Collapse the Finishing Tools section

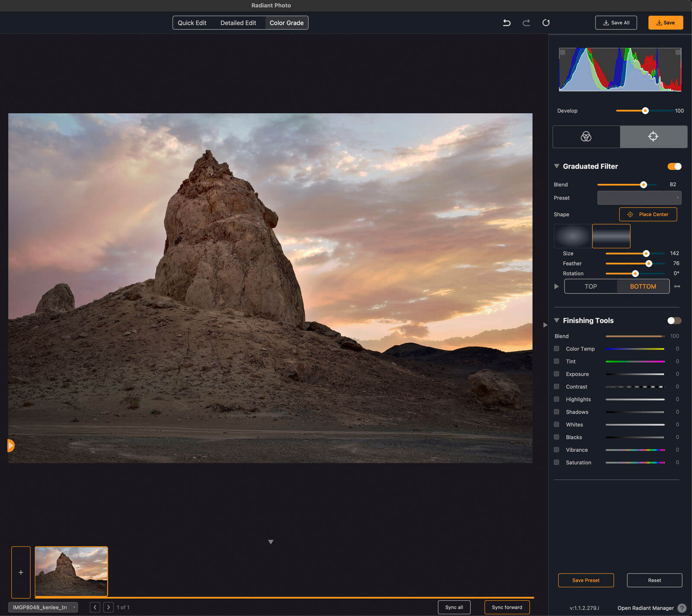557,320
